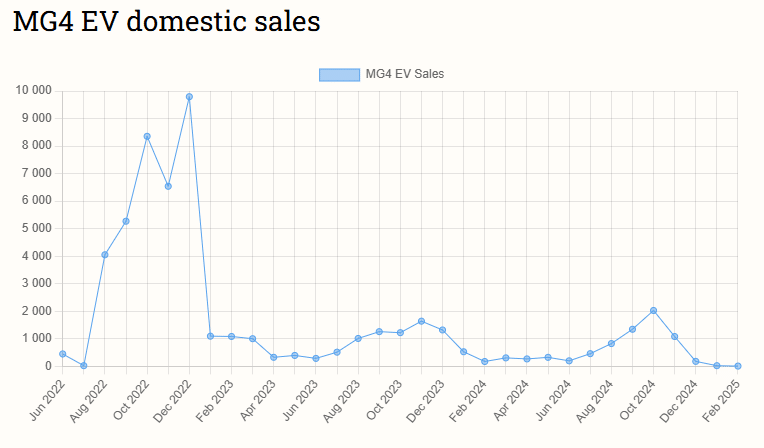
Task: Click the August 2022 data point
Action: [x=105, y=255]
